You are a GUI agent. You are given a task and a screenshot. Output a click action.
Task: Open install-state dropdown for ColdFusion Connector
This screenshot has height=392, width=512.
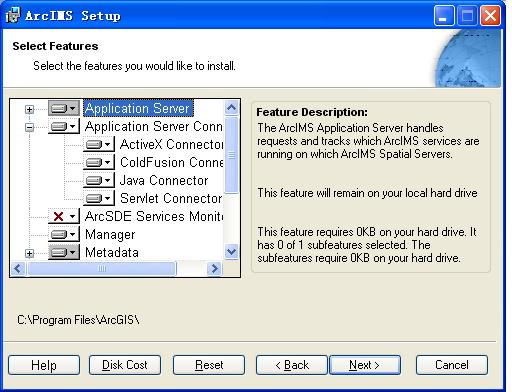tap(99, 162)
